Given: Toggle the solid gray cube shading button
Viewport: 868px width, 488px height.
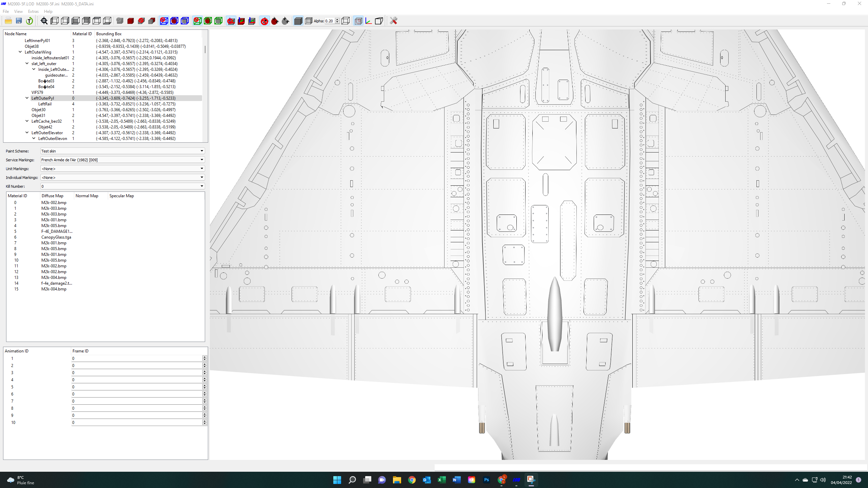Looking at the screenshot, I should point(298,21).
